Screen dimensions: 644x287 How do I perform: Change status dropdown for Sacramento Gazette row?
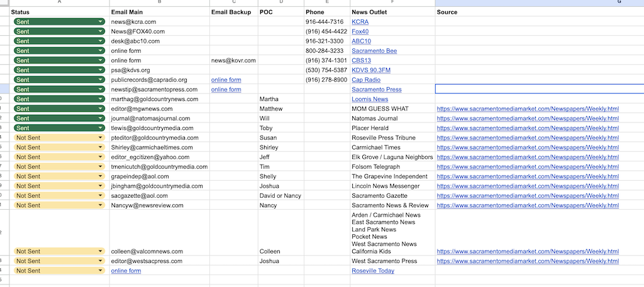(100, 196)
